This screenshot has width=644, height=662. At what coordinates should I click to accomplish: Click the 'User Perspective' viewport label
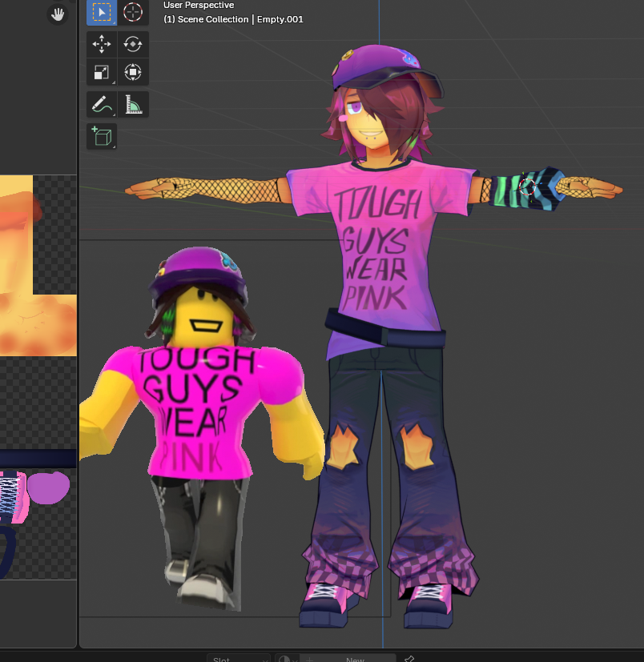coord(199,5)
